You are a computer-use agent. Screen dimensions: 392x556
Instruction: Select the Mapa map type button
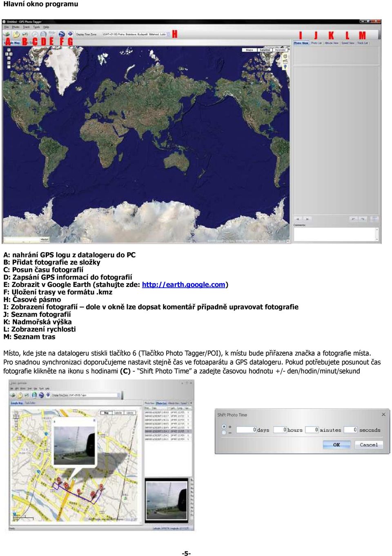(249, 50)
